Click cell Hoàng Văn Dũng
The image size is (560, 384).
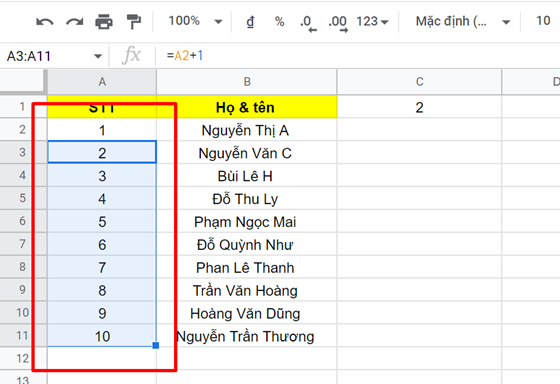point(247,313)
